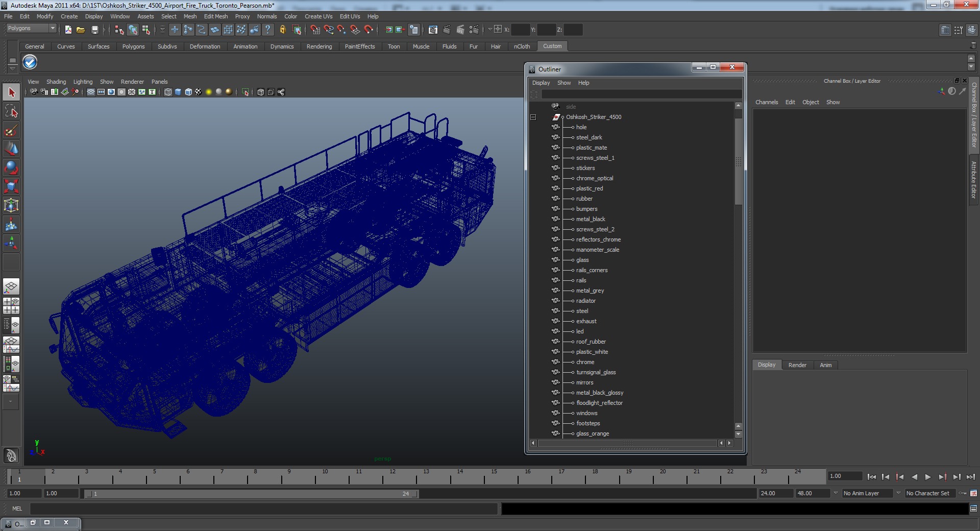980x531 pixels.
Task: Go to start of playback range
Action: (872, 477)
